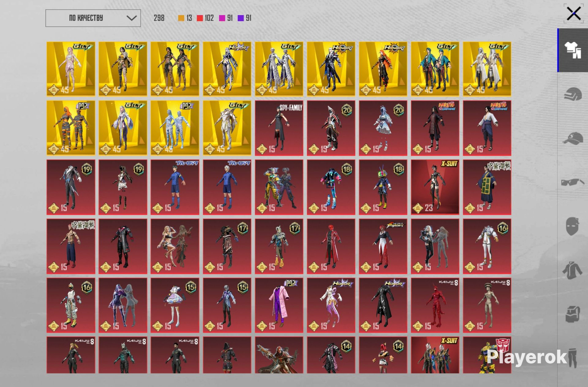Image resolution: width=588 pixels, height=387 pixels.
Task: Open the beach duo outfit set
Action: pos(175,247)
